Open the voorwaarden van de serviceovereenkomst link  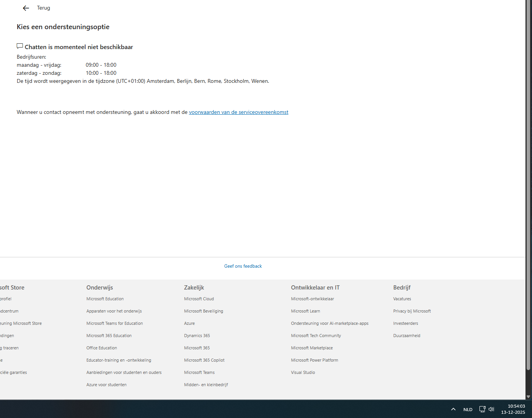238,112
